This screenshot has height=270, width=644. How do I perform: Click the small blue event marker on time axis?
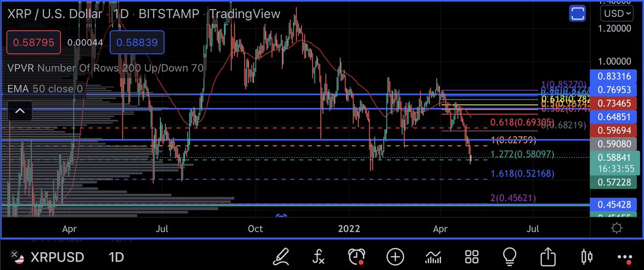(281, 215)
